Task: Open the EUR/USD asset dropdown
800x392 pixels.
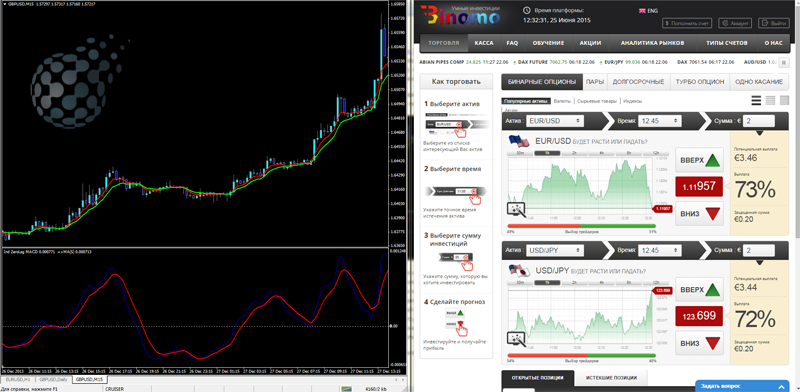Action: coord(555,121)
